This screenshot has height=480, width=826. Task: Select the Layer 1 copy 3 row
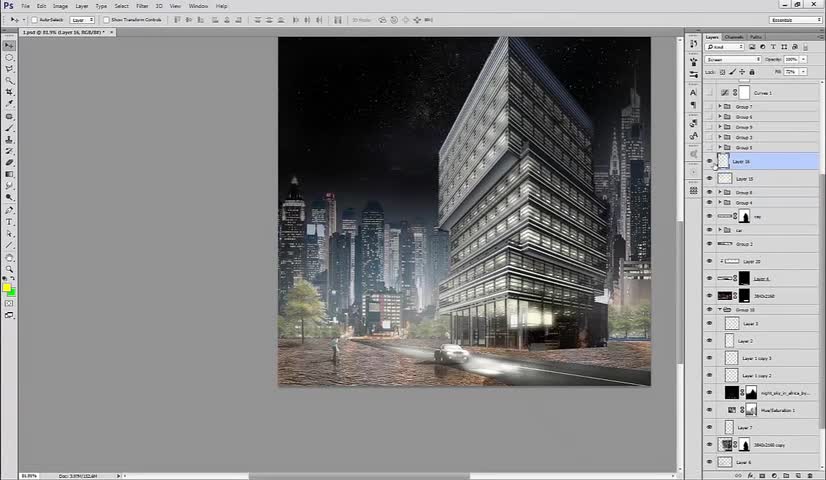(x=761, y=358)
